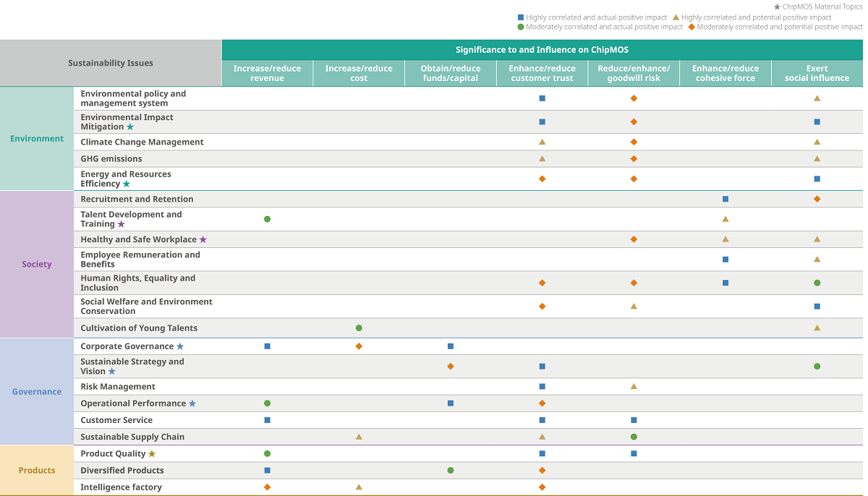Viewport: 868px width, 496px height.
Task: Click the 'Enhance/reduce cohesive force' column header
Action: click(x=726, y=74)
